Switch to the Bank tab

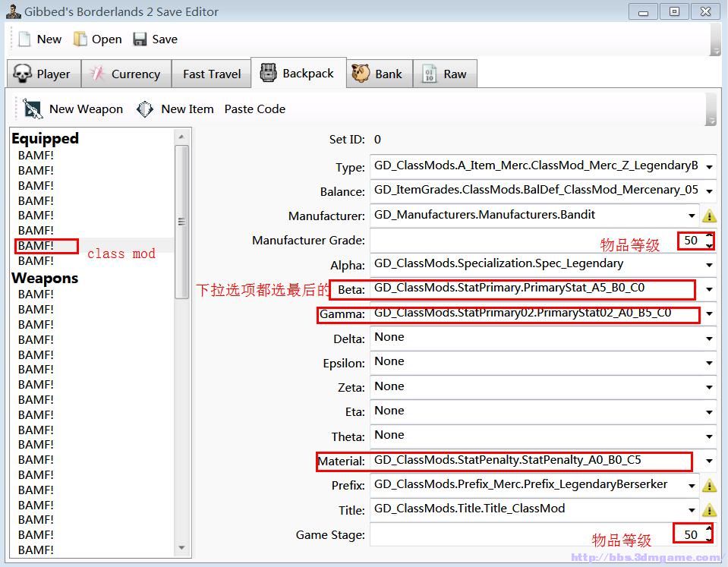pyautogui.click(x=379, y=73)
